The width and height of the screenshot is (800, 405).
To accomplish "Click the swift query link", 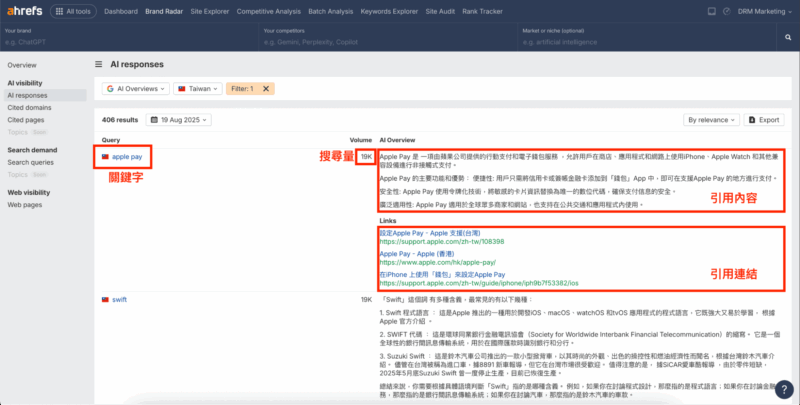I will pos(119,299).
